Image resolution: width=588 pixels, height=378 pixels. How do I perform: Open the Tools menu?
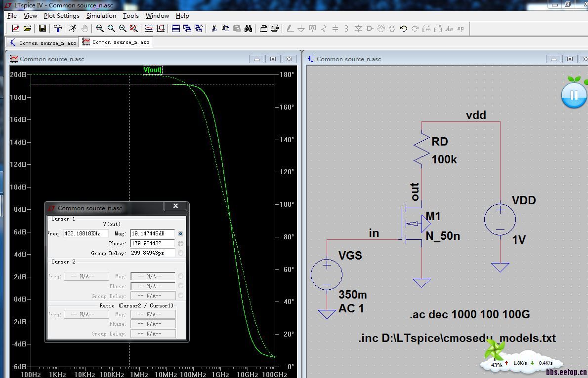coord(130,16)
